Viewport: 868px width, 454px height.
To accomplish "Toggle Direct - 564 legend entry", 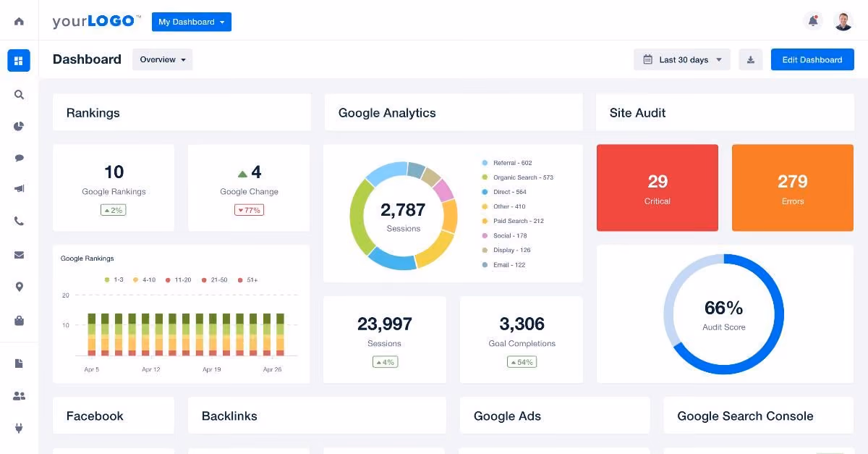I will tap(504, 192).
